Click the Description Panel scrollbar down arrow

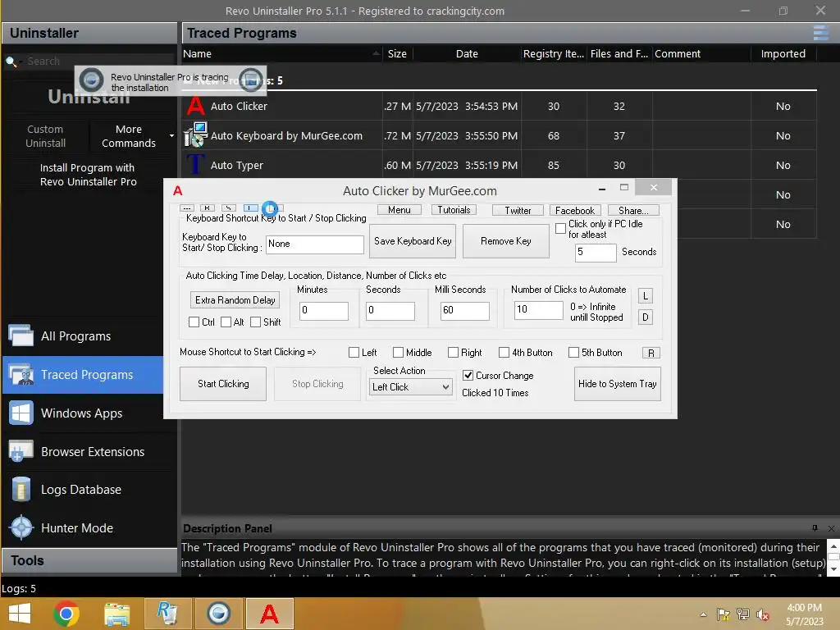click(833, 569)
